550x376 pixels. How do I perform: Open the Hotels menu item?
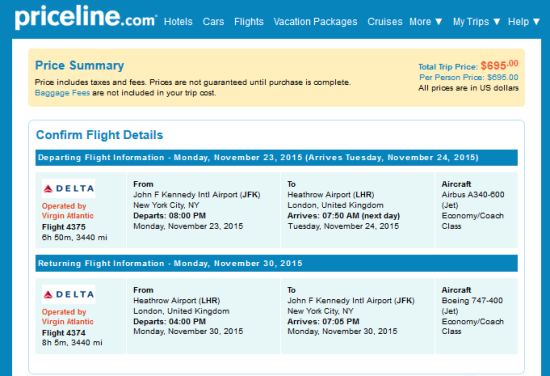coord(178,22)
